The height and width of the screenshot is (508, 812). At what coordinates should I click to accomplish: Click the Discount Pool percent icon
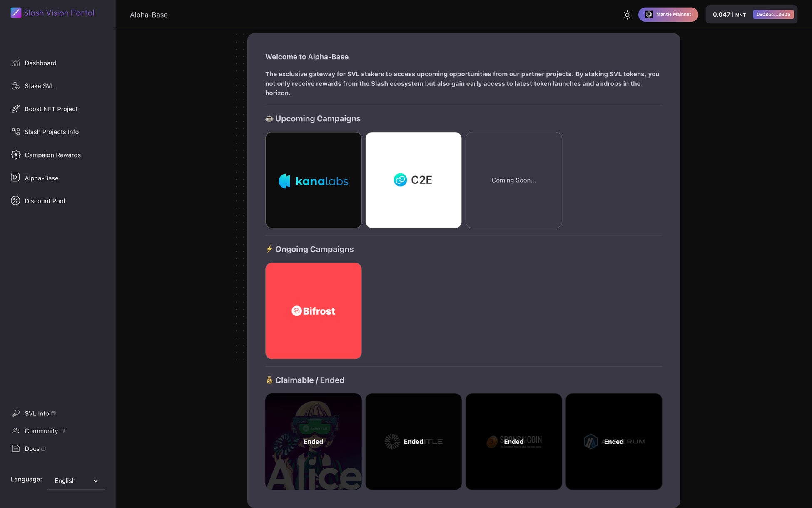(15, 201)
